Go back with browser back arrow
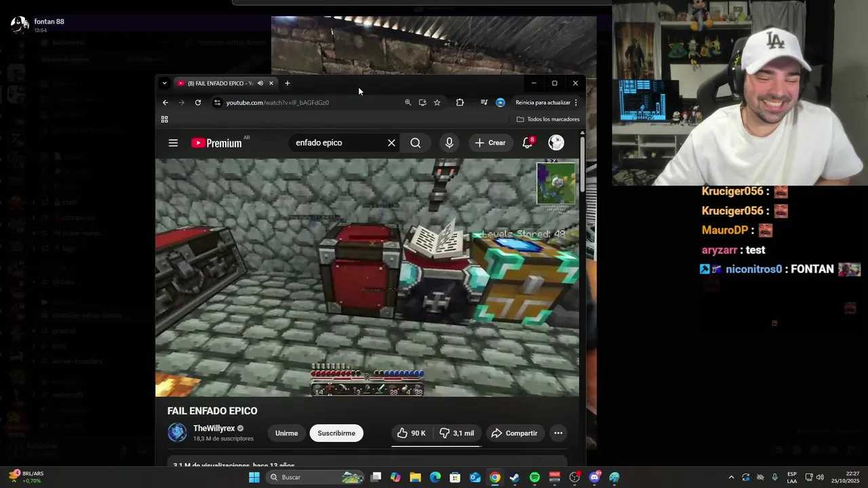The width and height of the screenshot is (868, 488). (x=165, y=102)
